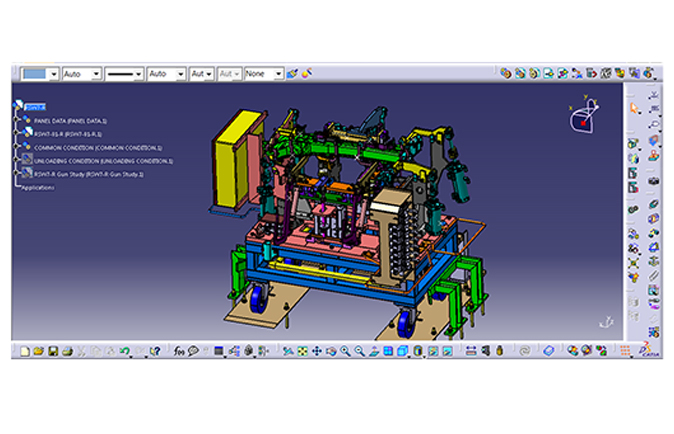Screen dimensions: 674x434
Task: Click the Applications node in the tree
Action: tap(38, 188)
